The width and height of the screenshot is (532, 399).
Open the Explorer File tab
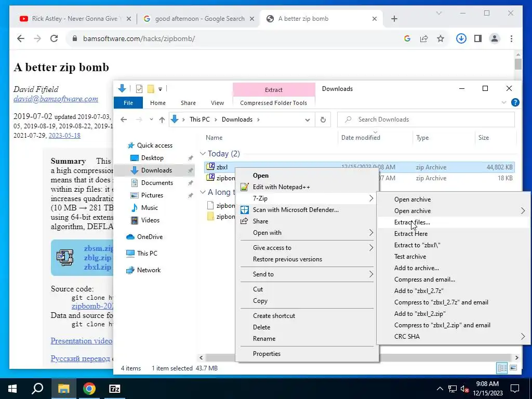128,103
